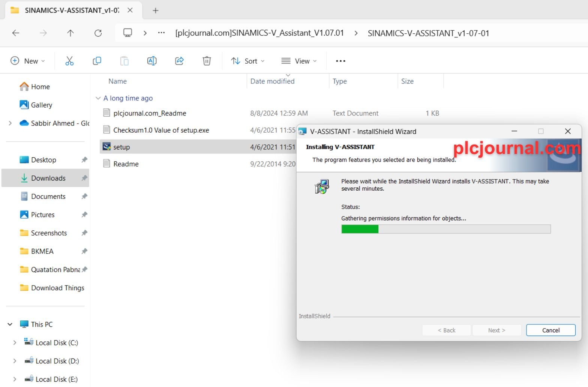Click chevron after This PC icon in address bar
588x387 pixels.
point(145,33)
